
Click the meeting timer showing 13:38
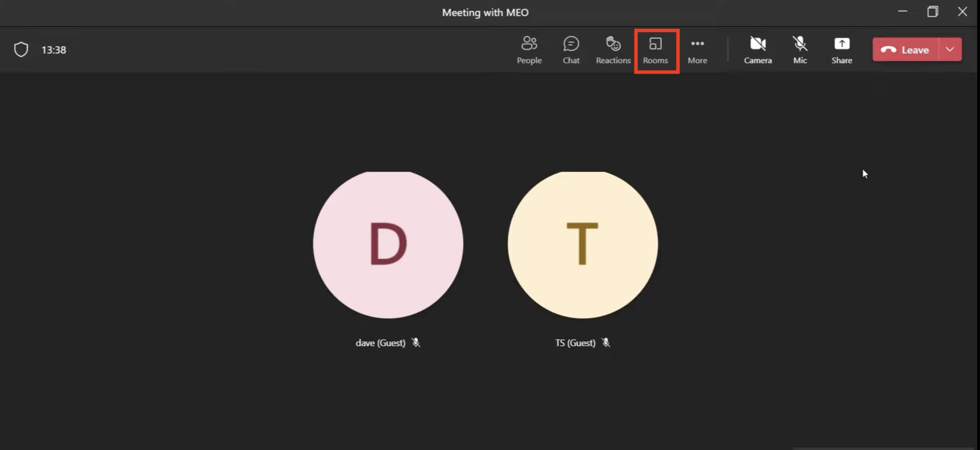[54, 49]
